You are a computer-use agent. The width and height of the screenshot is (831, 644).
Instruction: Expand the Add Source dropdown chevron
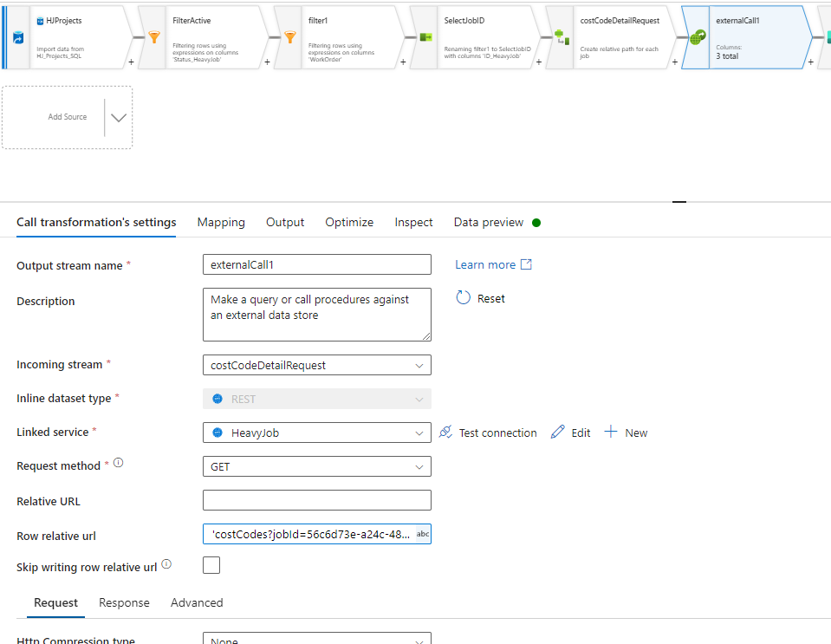(x=119, y=116)
